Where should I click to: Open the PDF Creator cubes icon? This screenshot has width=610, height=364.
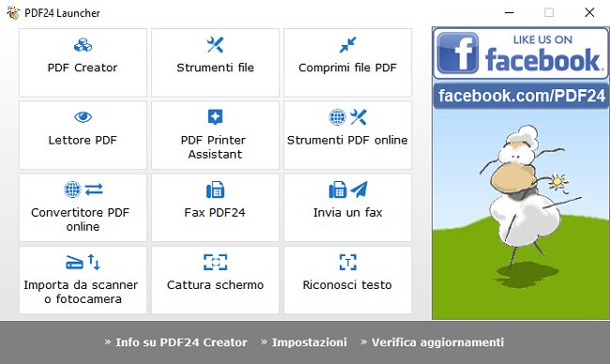[83, 45]
